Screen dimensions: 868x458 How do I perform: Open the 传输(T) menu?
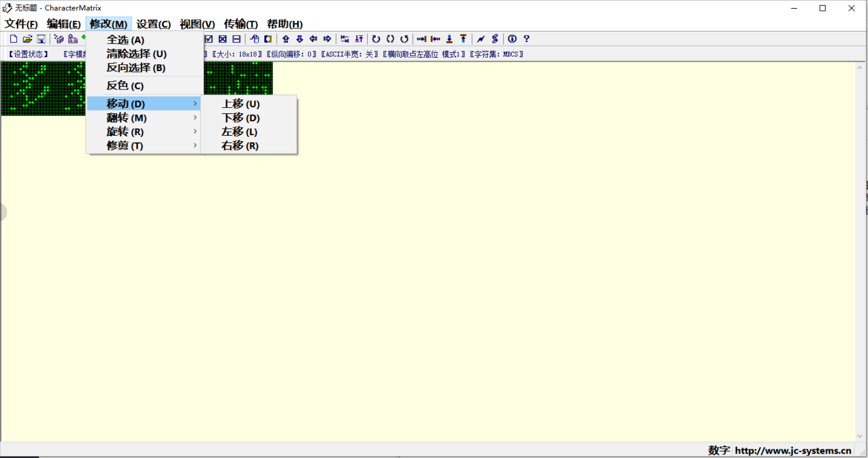click(x=241, y=24)
